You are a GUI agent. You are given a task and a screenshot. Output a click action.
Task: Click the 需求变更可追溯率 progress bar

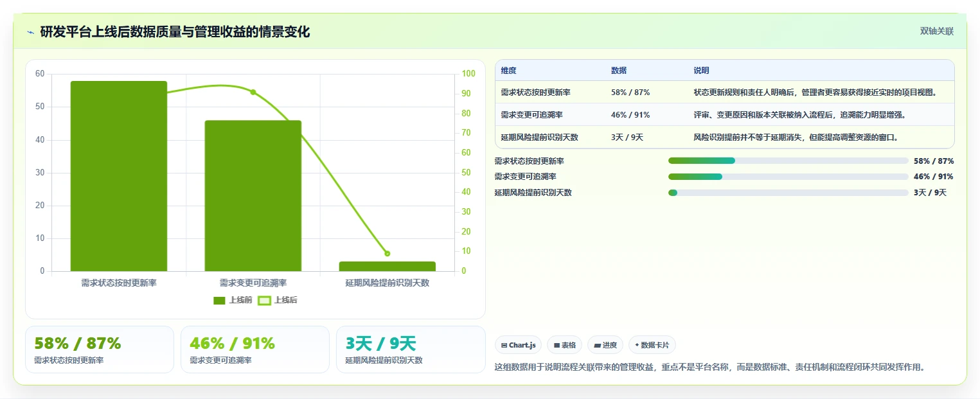pyautogui.click(x=788, y=177)
